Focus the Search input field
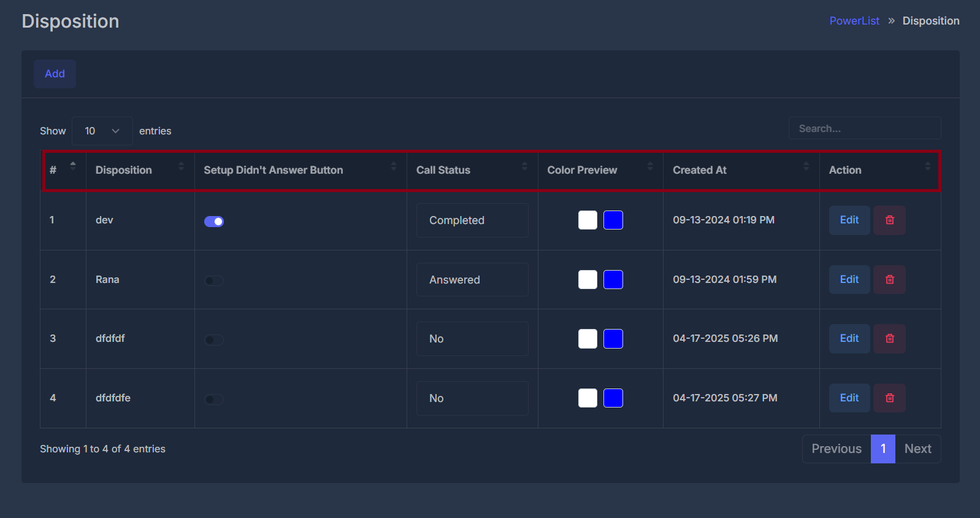 click(865, 128)
